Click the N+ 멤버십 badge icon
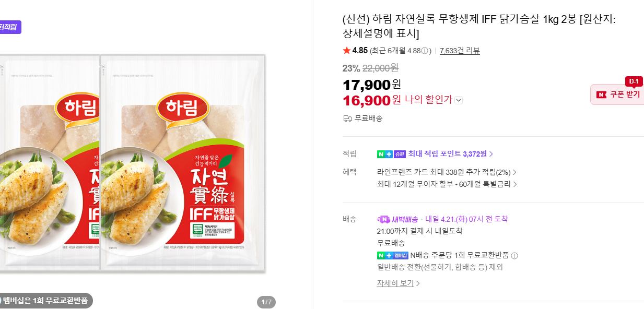 click(392, 255)
